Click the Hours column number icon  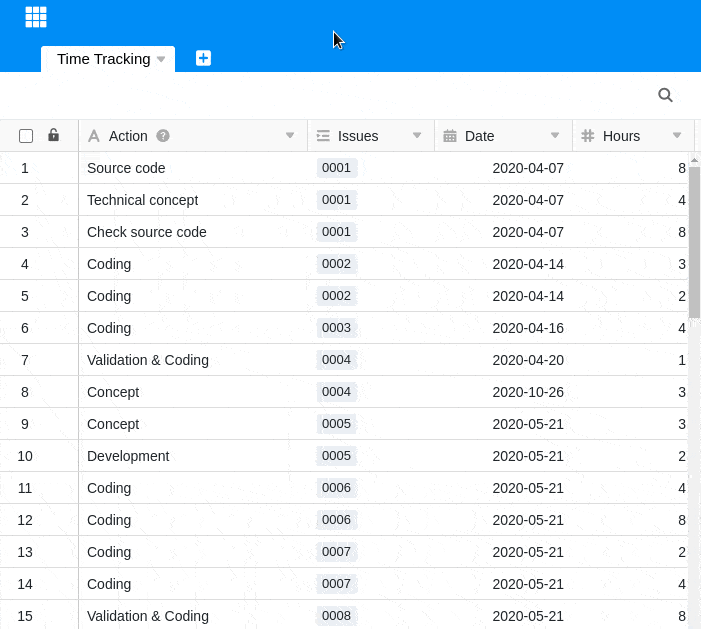(x=588, y=136)
